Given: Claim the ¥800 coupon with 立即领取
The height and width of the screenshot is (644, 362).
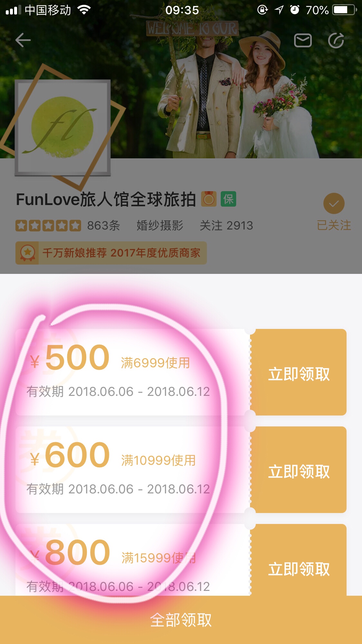Looking at the screenshot, I should (x=299, y=569).
